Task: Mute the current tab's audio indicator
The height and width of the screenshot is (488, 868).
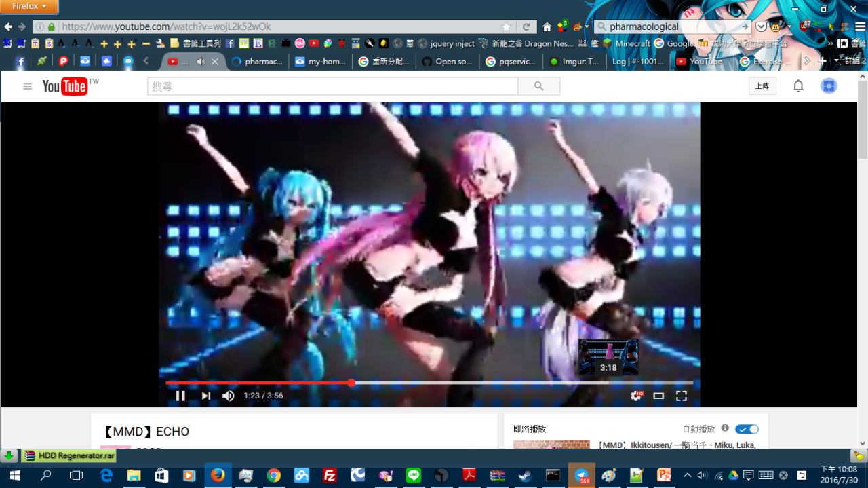Action: click(201, 61)
